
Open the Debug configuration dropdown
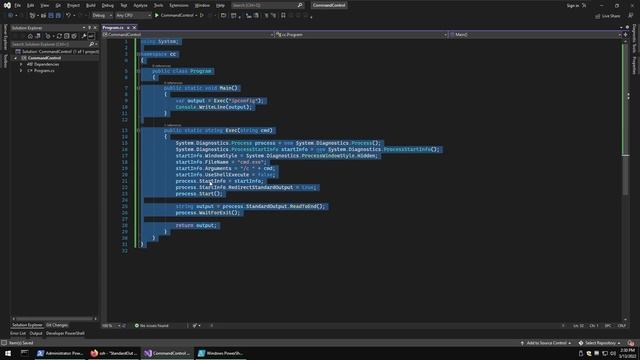102,16
